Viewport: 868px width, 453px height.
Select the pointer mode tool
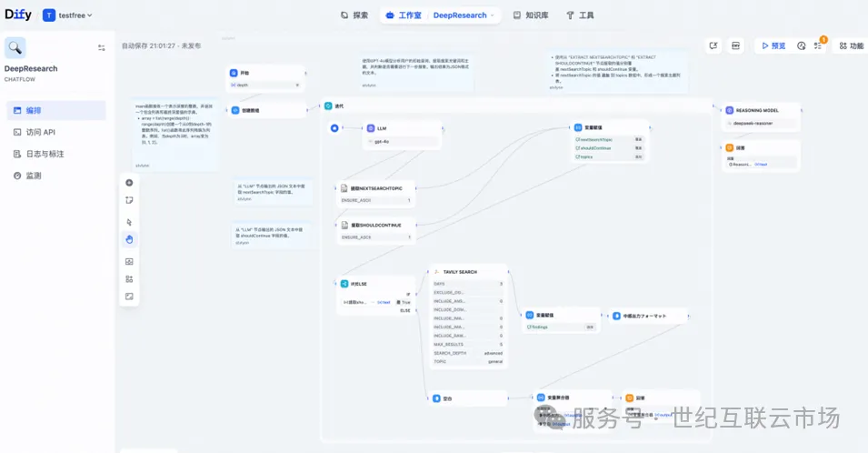(129, 222)
